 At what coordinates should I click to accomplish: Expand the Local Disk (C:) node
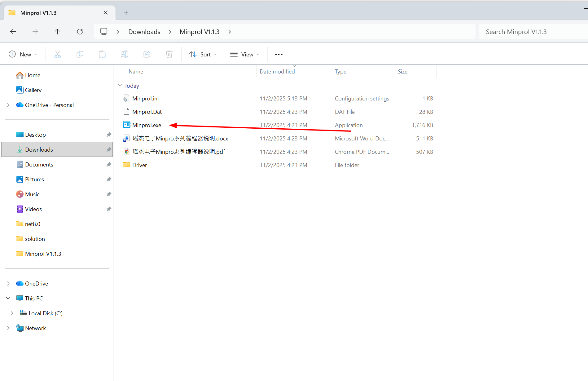click(12, 313)
